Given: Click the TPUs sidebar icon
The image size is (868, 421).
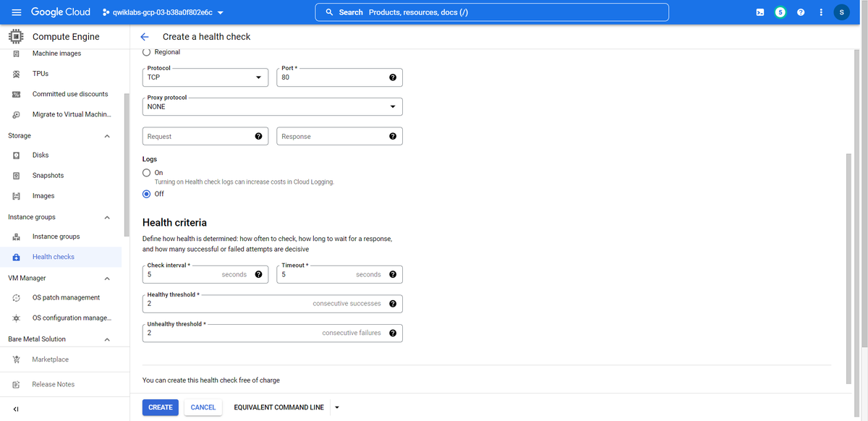Looking at the screenshot, I should (x=16, y=74).
